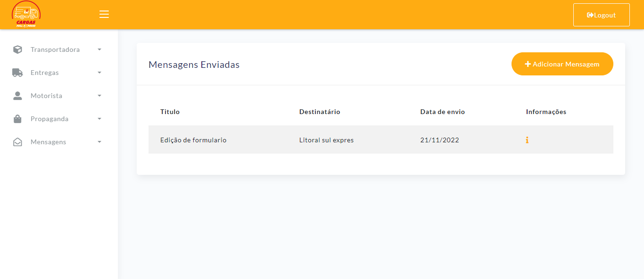
Task: Open the Mensagens menu
Action: (48, 142)
